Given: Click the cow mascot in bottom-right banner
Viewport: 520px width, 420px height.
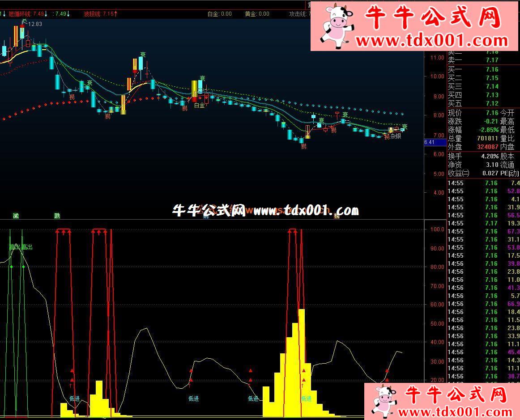Looking at the screenshot, I should click(x=386, y=401).
